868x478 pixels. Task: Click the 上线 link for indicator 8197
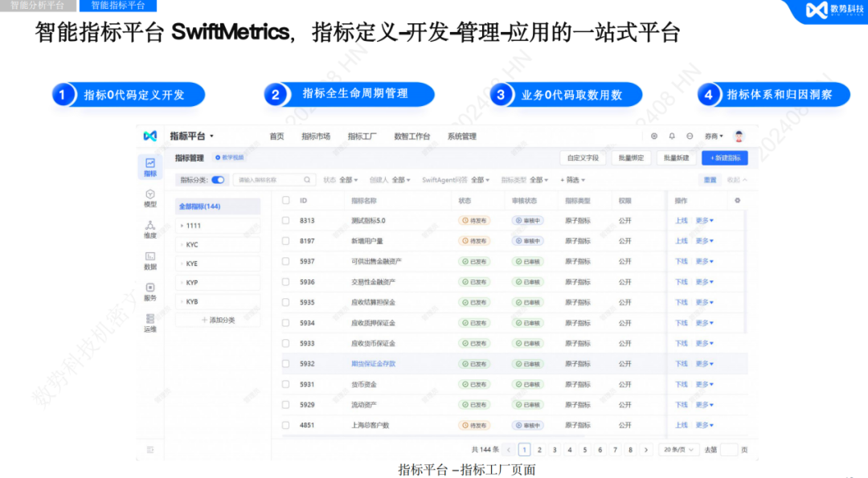(x=682, y=241)
